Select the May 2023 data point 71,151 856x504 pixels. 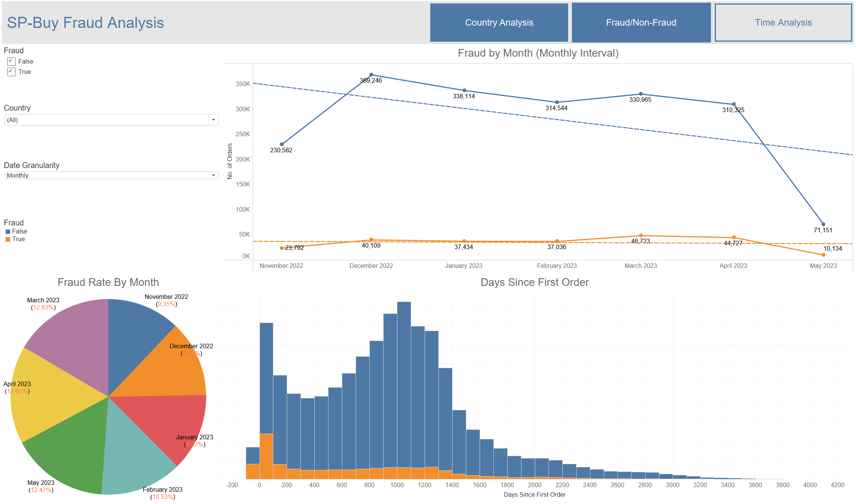pos(823,224)
